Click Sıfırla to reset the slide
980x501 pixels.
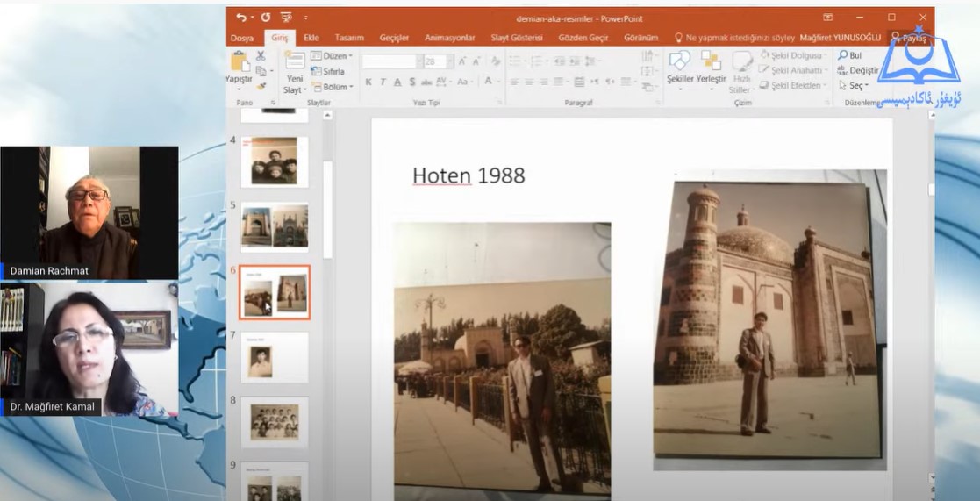pyautogui.click(x=328, y=71)
